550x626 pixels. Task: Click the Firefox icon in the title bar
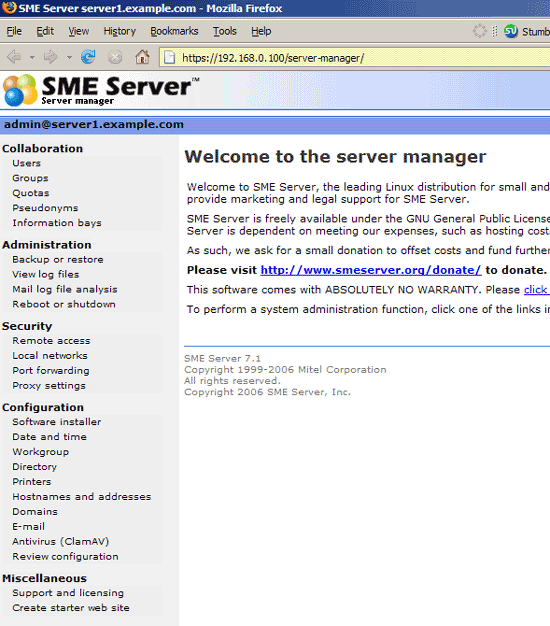coord(9,8)
